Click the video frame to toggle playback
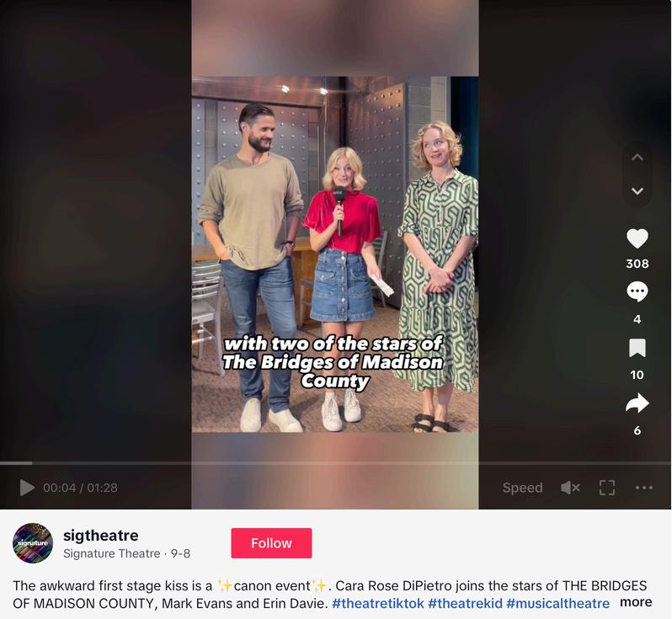Viewport: 672px width, 619px height. click(335, 254)
